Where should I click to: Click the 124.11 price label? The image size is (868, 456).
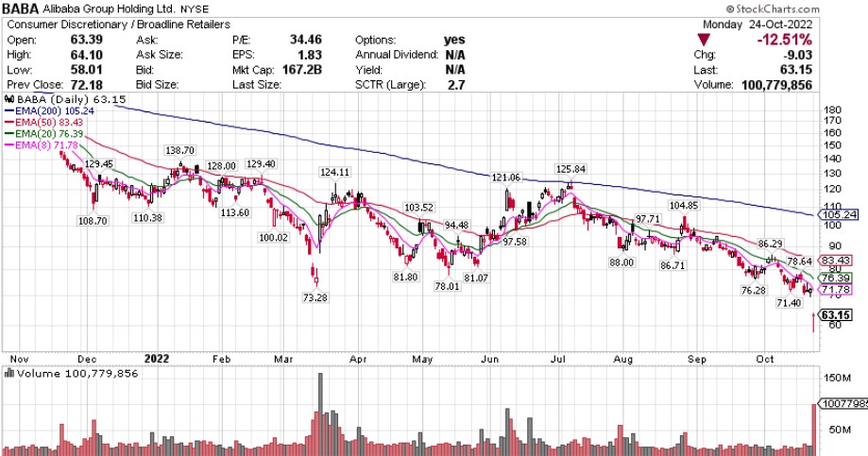335,173
